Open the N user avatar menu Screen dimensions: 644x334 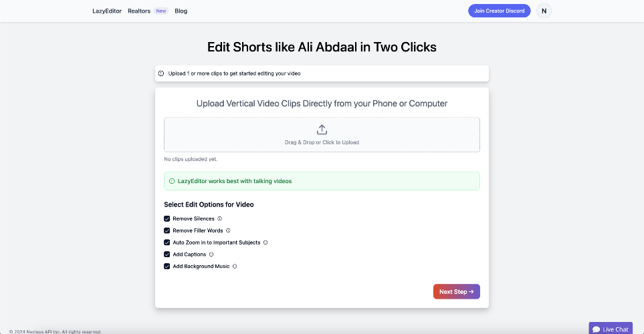click(544, 11)
